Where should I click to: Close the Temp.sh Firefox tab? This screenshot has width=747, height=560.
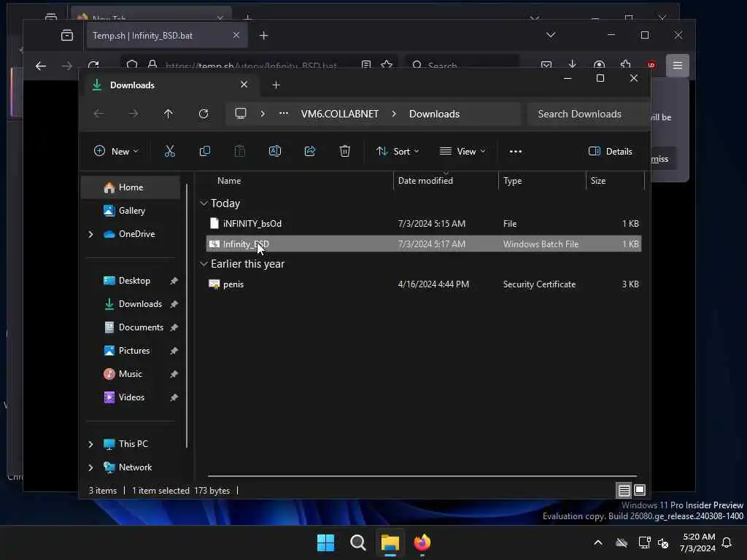point(236,35)
